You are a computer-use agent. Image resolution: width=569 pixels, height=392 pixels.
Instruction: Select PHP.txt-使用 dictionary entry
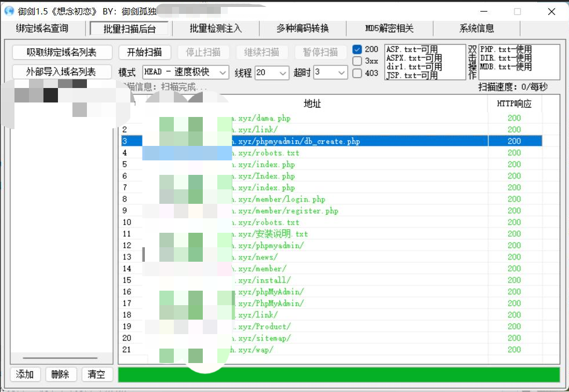506,49
